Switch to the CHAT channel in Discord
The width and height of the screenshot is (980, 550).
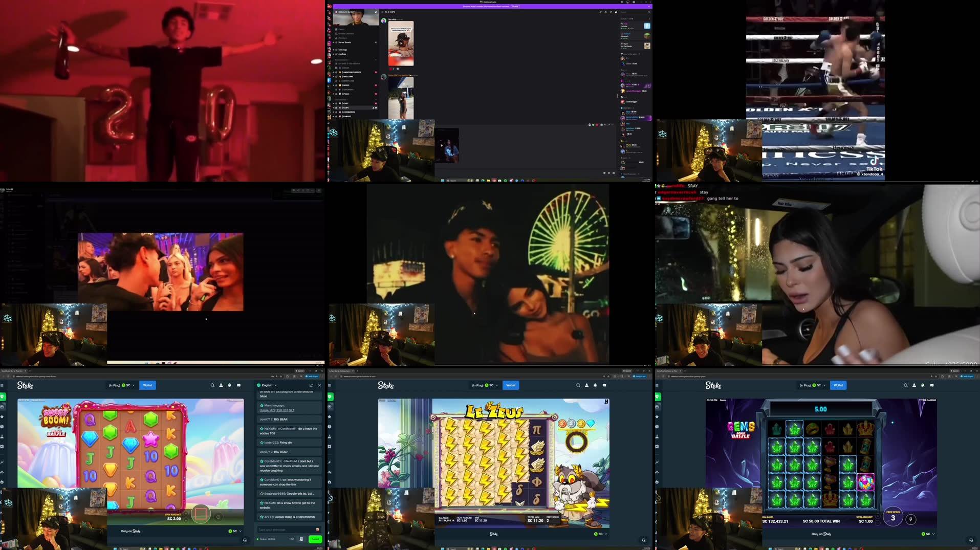point(346,103)
